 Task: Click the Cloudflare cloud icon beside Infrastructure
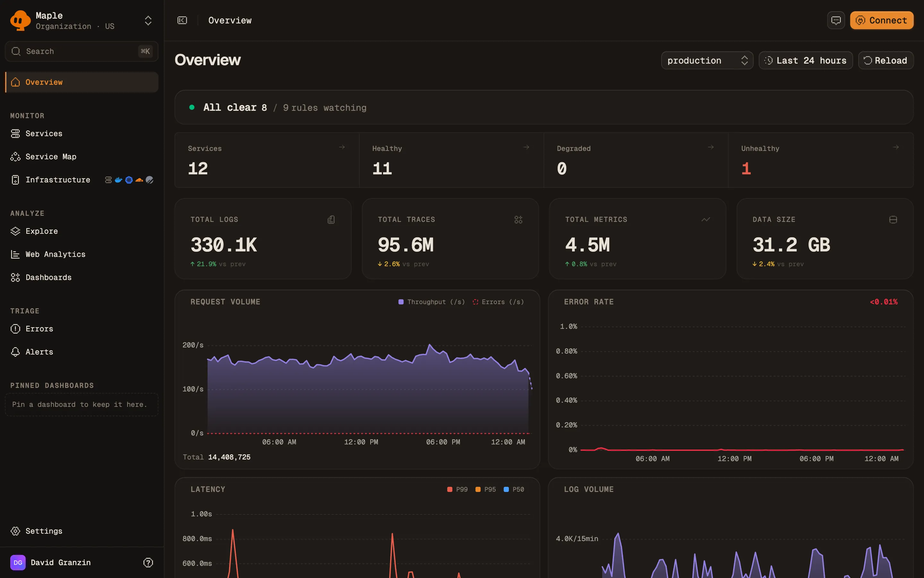139,180
